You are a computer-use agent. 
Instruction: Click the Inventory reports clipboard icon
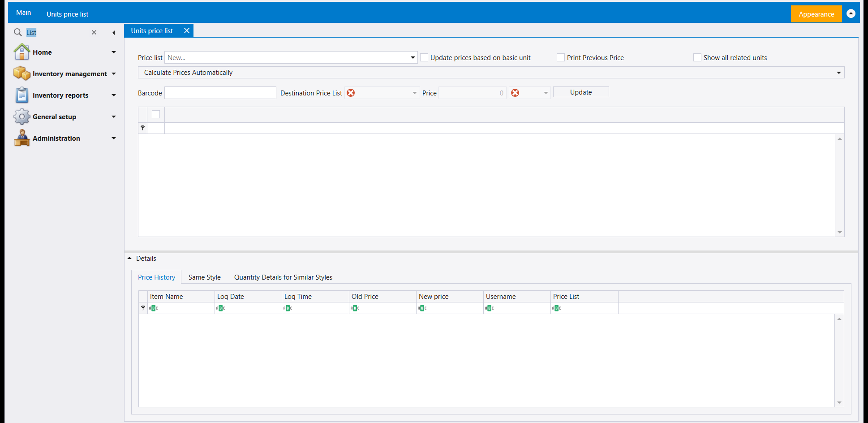[x=21, y=95]
